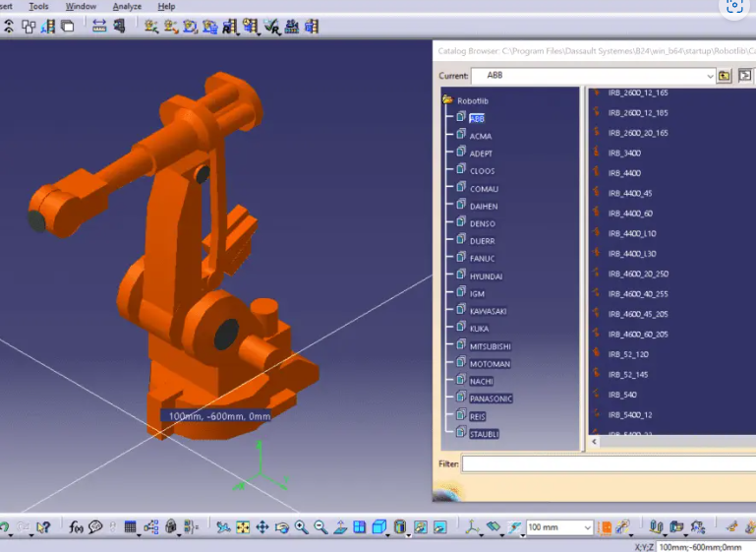The height and width of the screenshot is (552, 756).
Task: Click the robot list left scroll arrow
Action: click(594, 442)
